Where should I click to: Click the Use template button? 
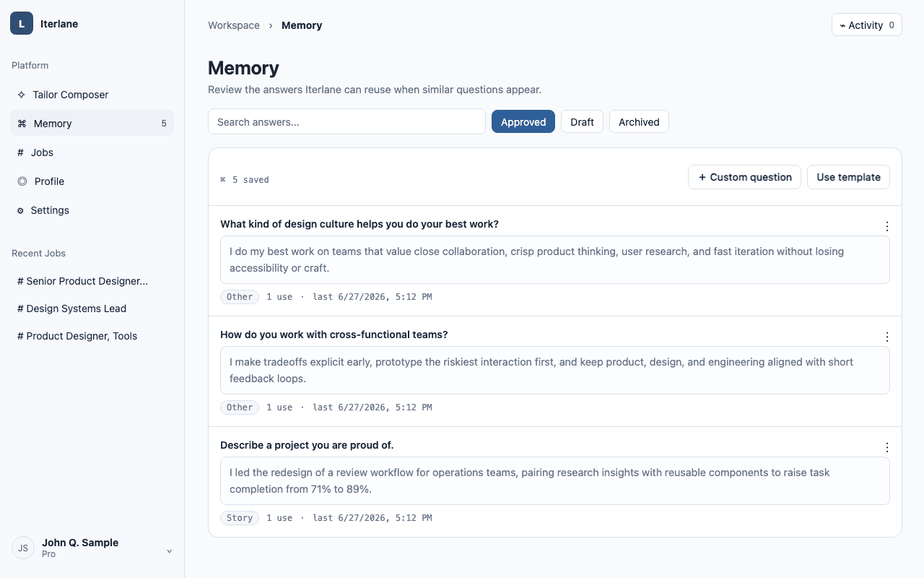(x=848, y=177)
